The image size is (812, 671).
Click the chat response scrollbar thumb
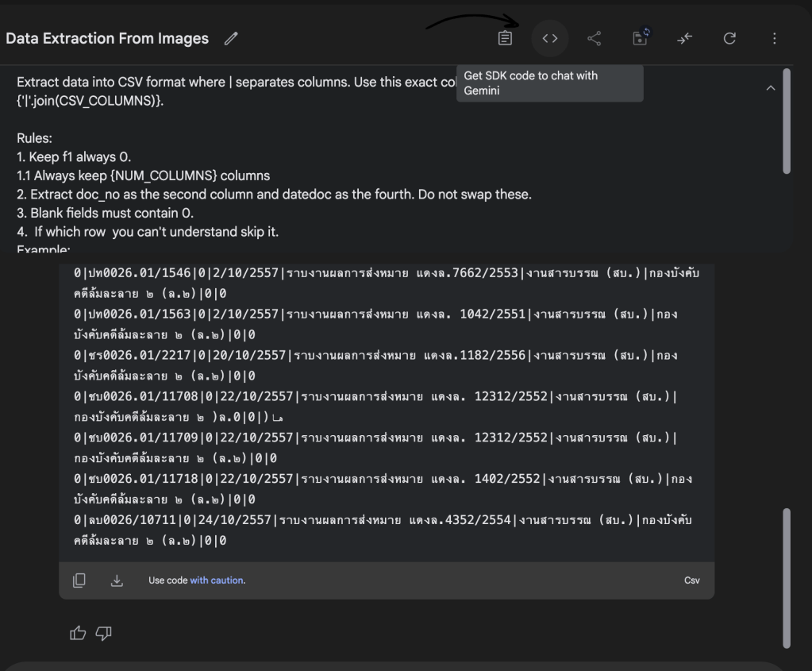tap(787, 577)
